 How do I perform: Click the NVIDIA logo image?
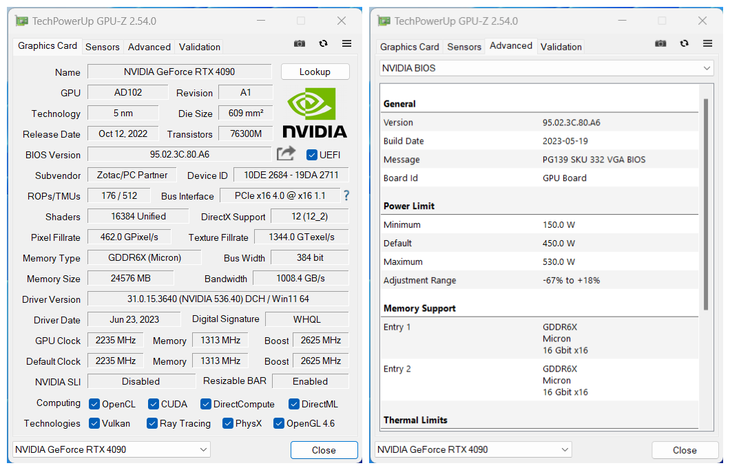[x=314, y=114]
